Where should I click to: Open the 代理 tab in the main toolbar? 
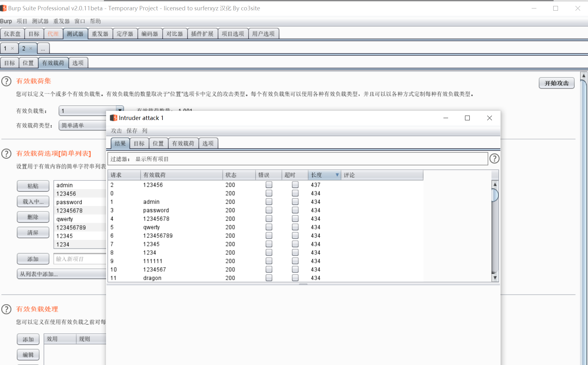point(53,34)
